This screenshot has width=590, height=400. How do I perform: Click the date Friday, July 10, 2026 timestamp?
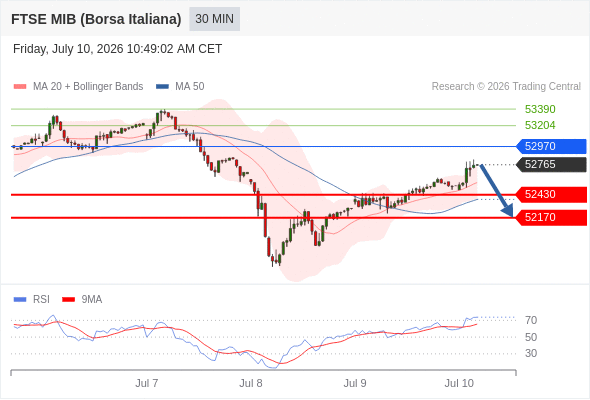[117, 49]
